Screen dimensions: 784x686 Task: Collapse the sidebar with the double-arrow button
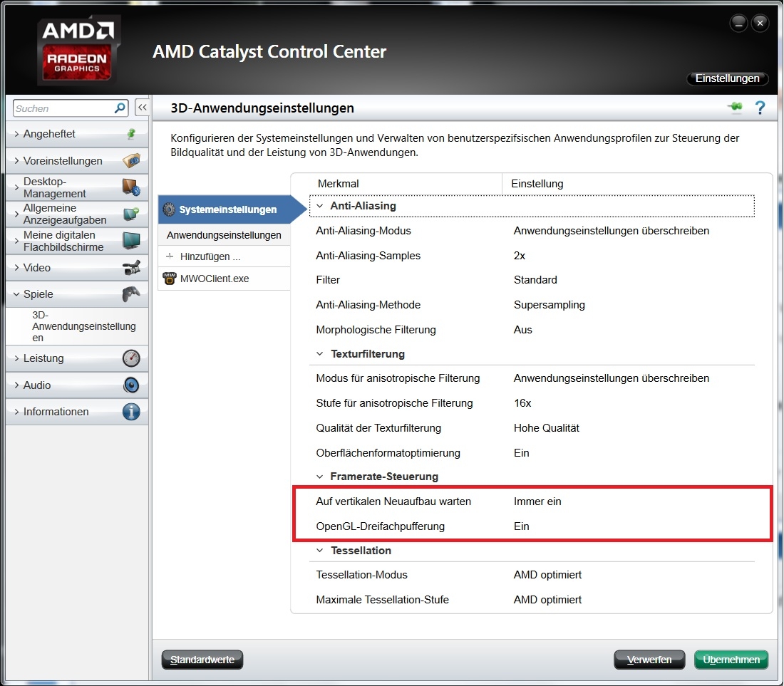[142, 108]
